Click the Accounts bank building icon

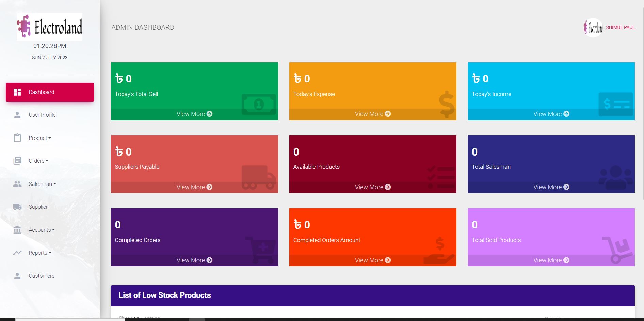click(x=17, y=230)
